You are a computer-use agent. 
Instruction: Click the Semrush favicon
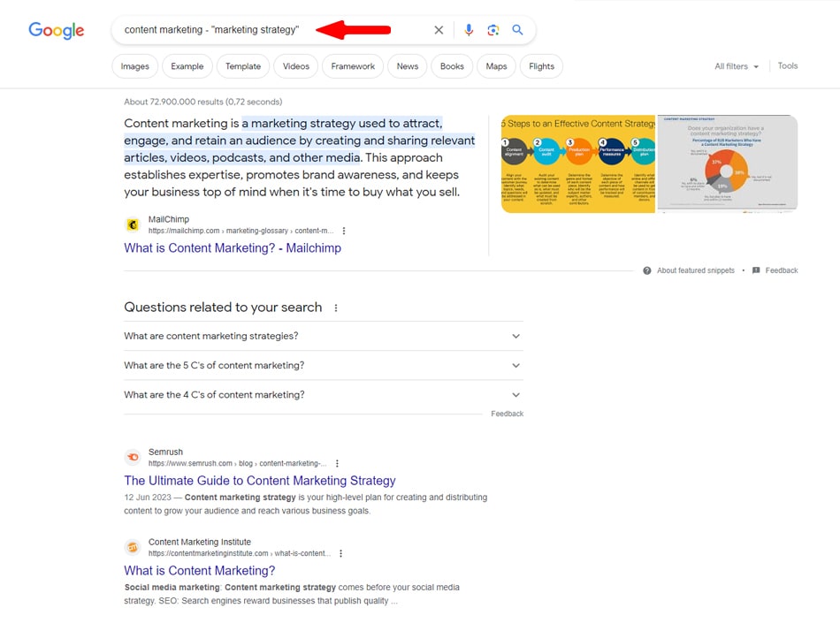coord(133,458)
